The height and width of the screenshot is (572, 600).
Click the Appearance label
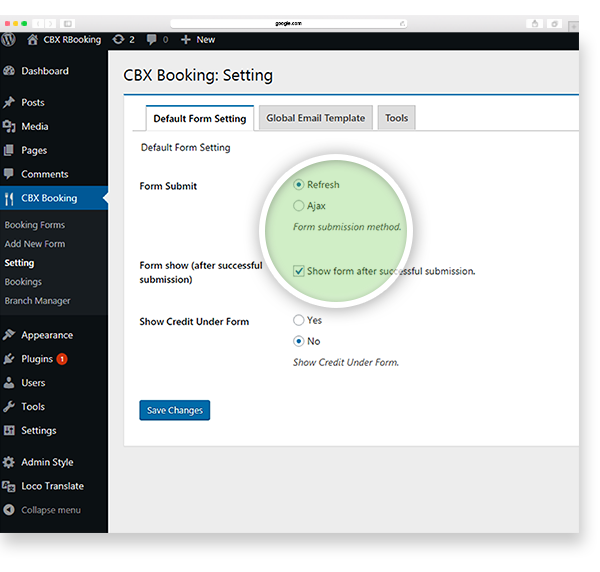pyautogui.click(x=47, y=335)
